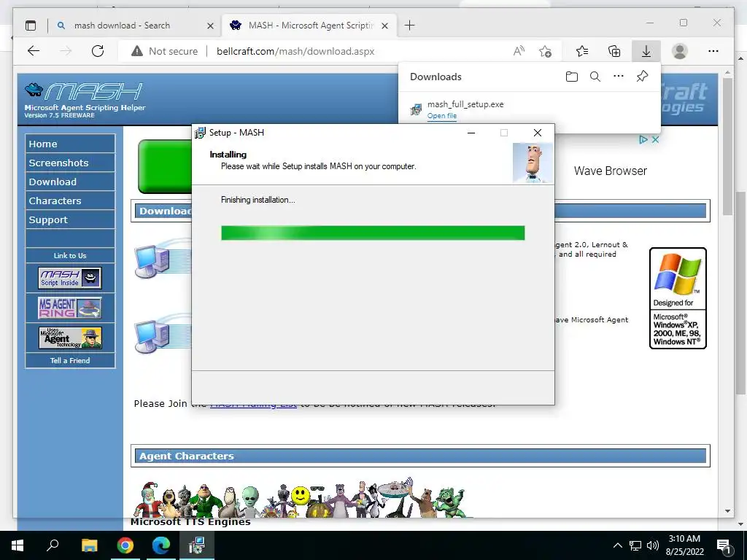Select the MASH Microsoft Agent Scripting tab
The image size is (747, 560).
309,26
